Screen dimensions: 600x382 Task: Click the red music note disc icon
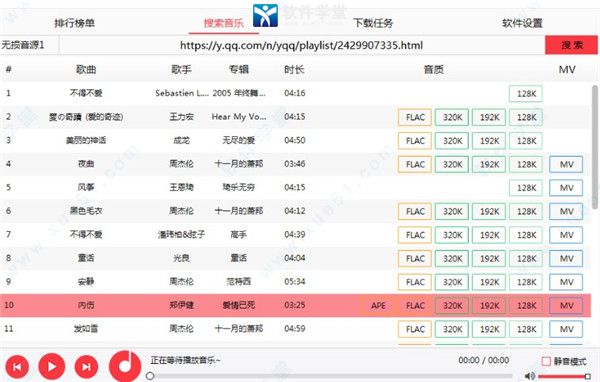[125, 366]
